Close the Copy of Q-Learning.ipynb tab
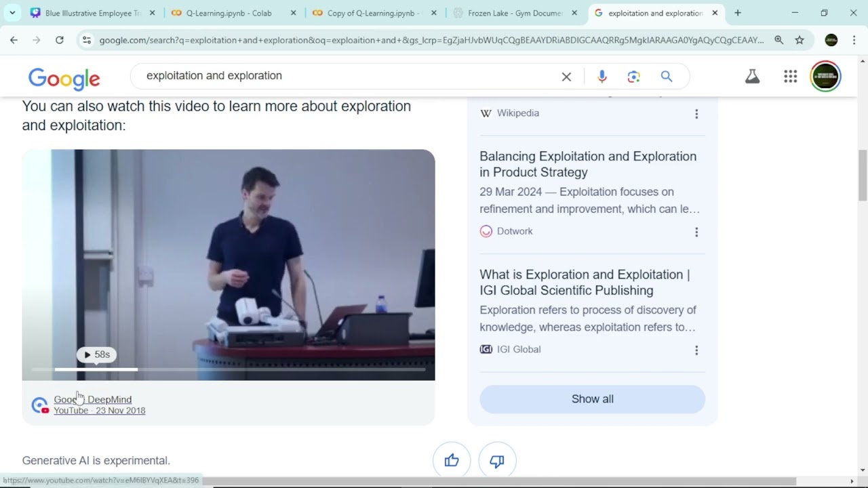 pyautogui.click(x=434, y=13)
